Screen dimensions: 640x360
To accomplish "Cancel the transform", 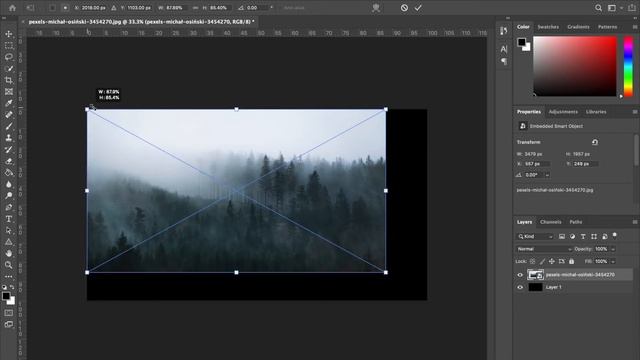I will pos(404,8).
